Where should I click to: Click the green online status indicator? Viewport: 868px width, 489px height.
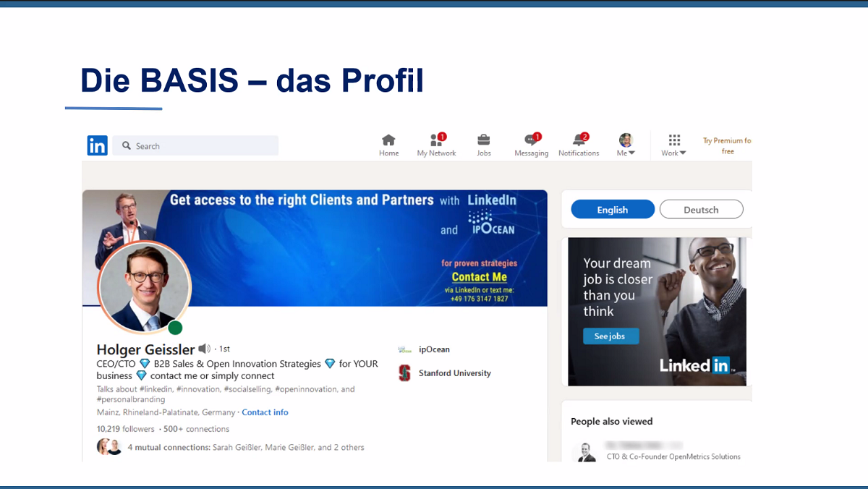pyautogui.click(x=175, y=328)
